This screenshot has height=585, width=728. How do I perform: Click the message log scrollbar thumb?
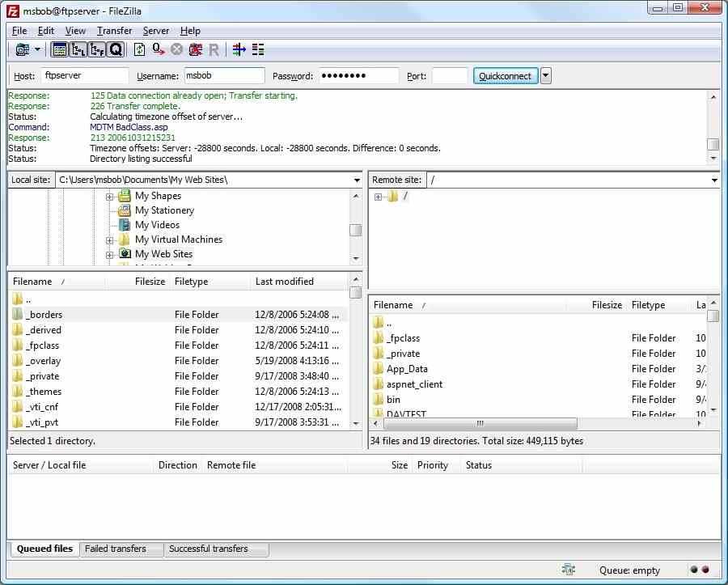click(x=713, y=144)
